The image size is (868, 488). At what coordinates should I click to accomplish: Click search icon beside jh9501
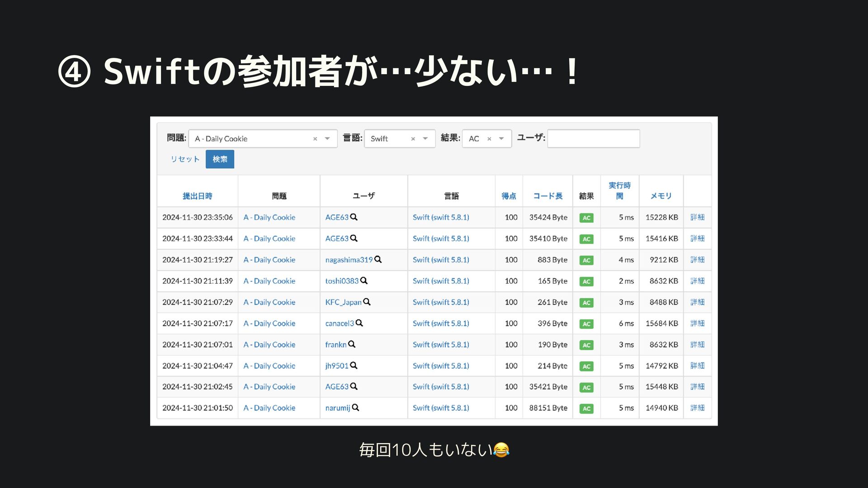click(x=354, y=366)
